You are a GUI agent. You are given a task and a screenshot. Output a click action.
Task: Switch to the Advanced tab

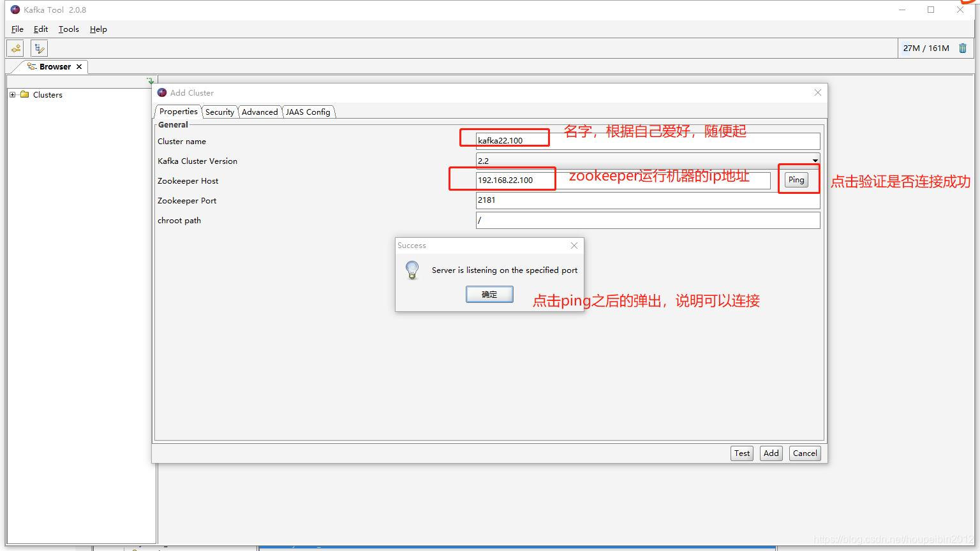pos(260,112)
